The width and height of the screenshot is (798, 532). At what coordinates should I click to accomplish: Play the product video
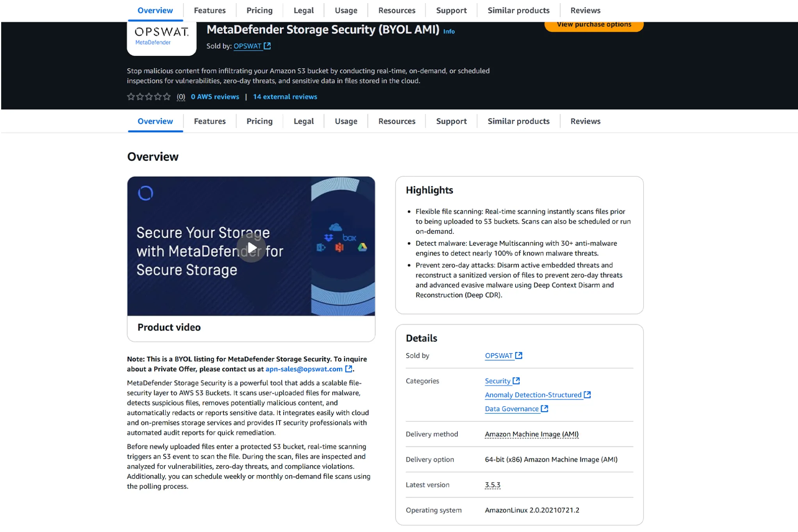pyautogui.click(x=251, y=248)
